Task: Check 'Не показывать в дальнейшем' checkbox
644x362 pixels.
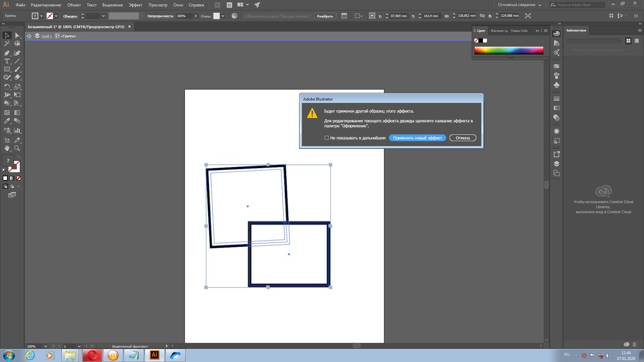Action: pyautogui.click(x=327, y=138)
